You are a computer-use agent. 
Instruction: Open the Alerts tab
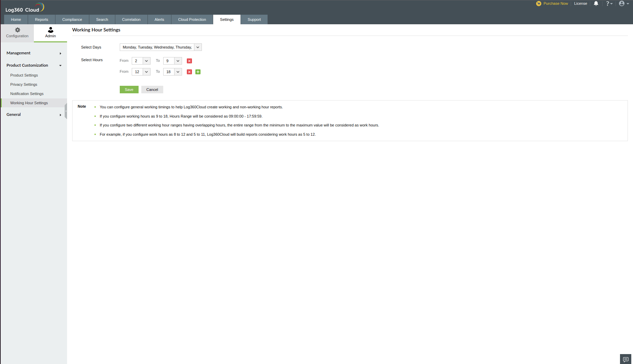159,19
